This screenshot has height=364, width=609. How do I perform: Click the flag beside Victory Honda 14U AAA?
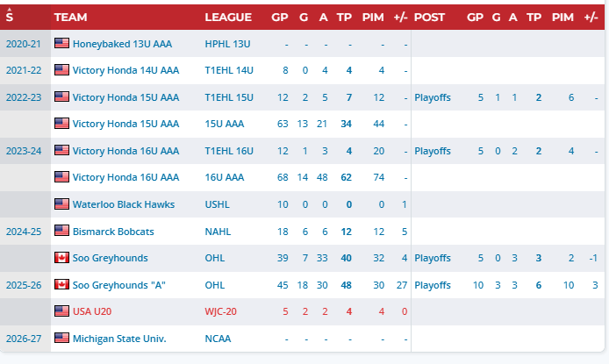click(x=61, y=70)
